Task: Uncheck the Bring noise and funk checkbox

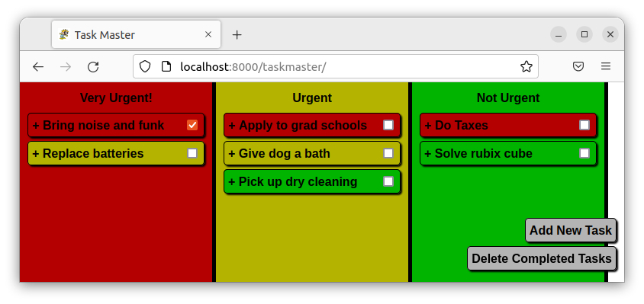Action: [192, 125]
